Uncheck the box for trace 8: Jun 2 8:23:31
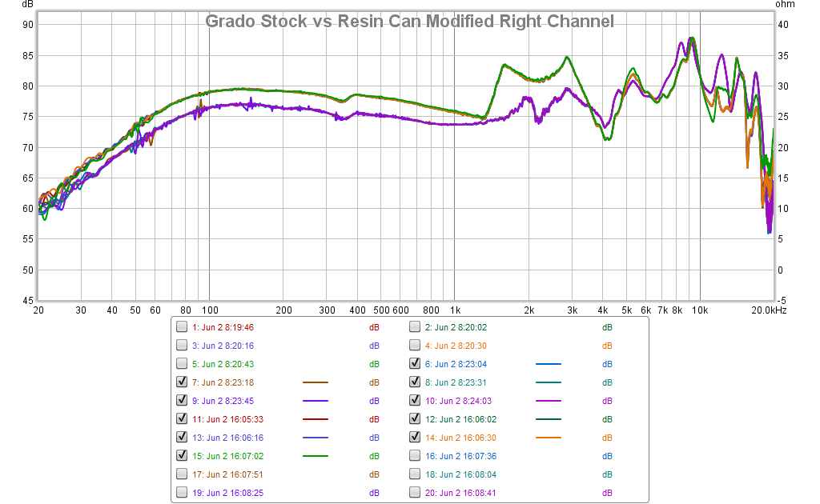Screen dimensions: 820x504 click(415, 382)
